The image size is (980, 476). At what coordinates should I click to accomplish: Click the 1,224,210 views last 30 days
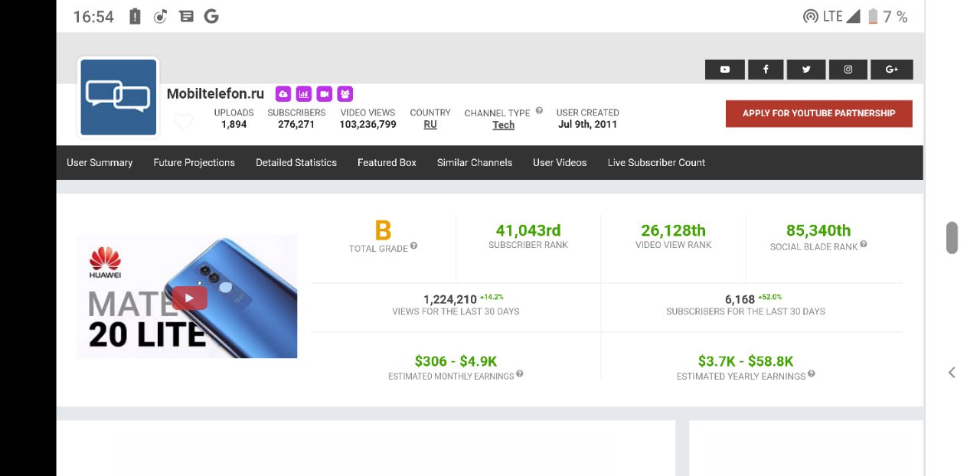[x=450, y=299]
